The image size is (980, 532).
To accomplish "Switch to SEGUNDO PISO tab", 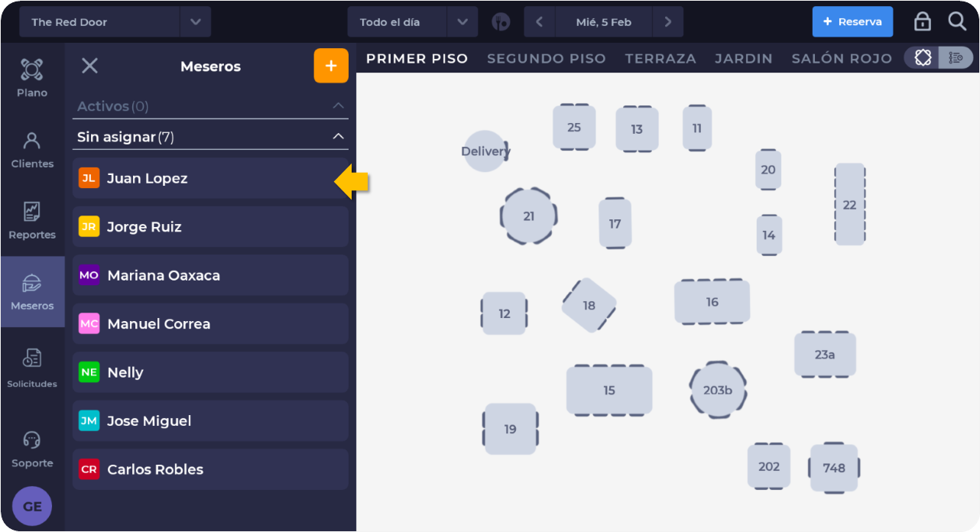I will 547,58.
